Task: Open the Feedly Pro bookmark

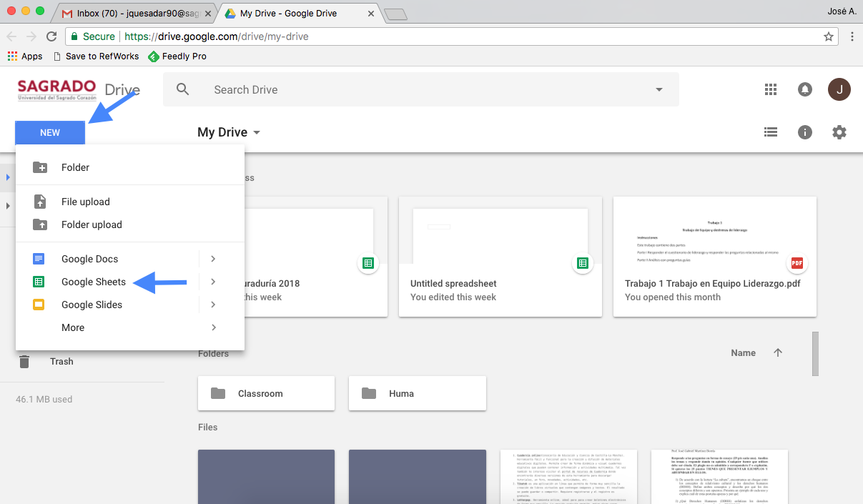Action: pos(177,56)
